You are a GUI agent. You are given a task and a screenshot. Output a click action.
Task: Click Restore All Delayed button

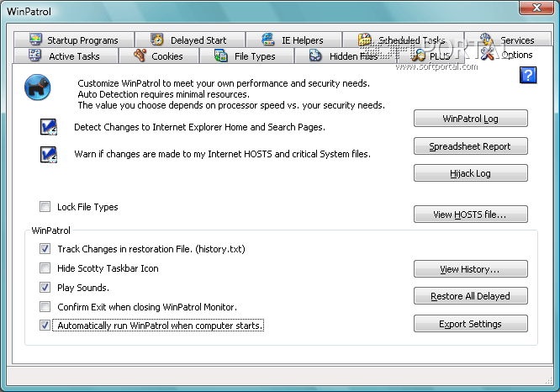tap(470, 296)
